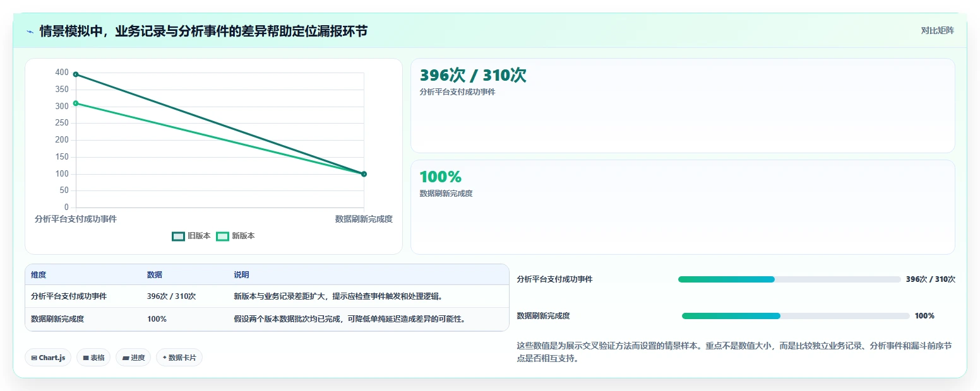The height and width of the screenshot is (391, 980).
Task: Click the 数据刷新完成度 progress bar label
Action: pyautogui.click(x=543, y=316)
